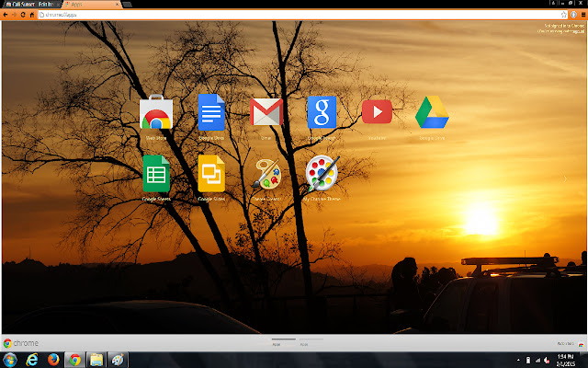Screen dimensions: 588x368
Task: Open the Gmail app icon
Action: point(266,111)
